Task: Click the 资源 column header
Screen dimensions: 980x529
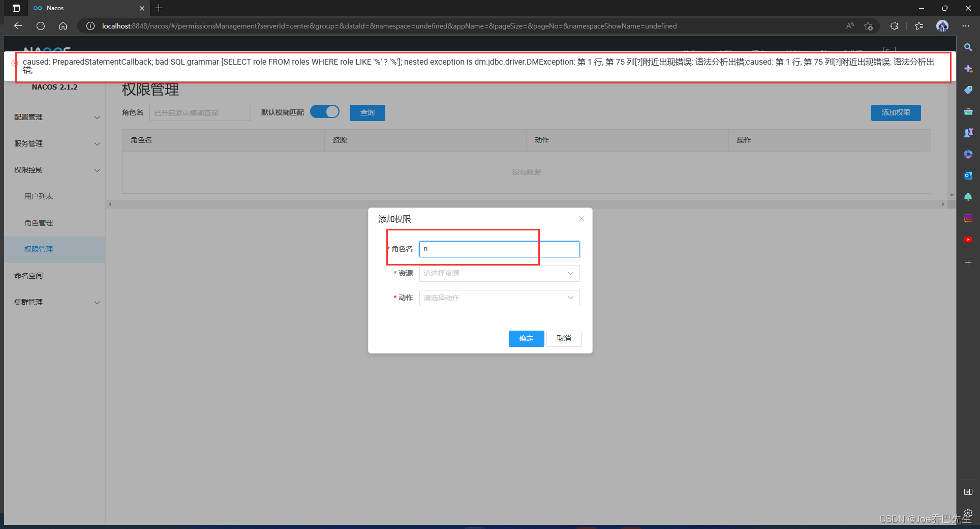Action: pyautogui.click(x=425, y=140)
